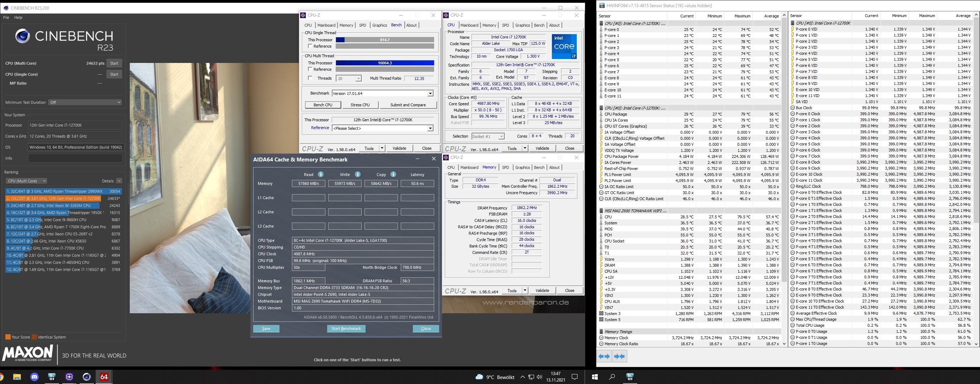The width and height of the screenshot is (980, 384).
Task: Click the AIDA64 Save benchmark results icon
Action: [266, 328]
